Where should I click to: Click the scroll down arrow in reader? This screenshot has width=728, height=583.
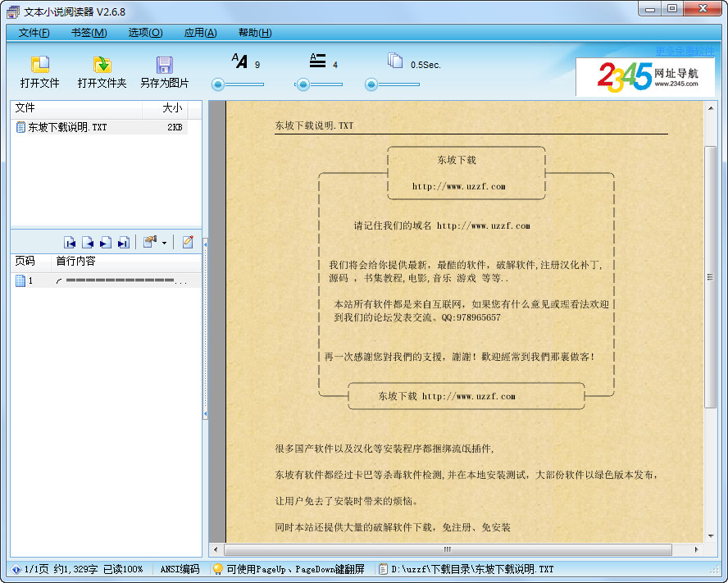coord(711,536)
